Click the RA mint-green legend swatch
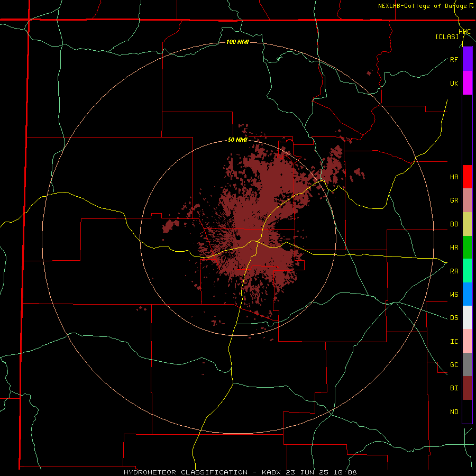 tap(467, 271)
